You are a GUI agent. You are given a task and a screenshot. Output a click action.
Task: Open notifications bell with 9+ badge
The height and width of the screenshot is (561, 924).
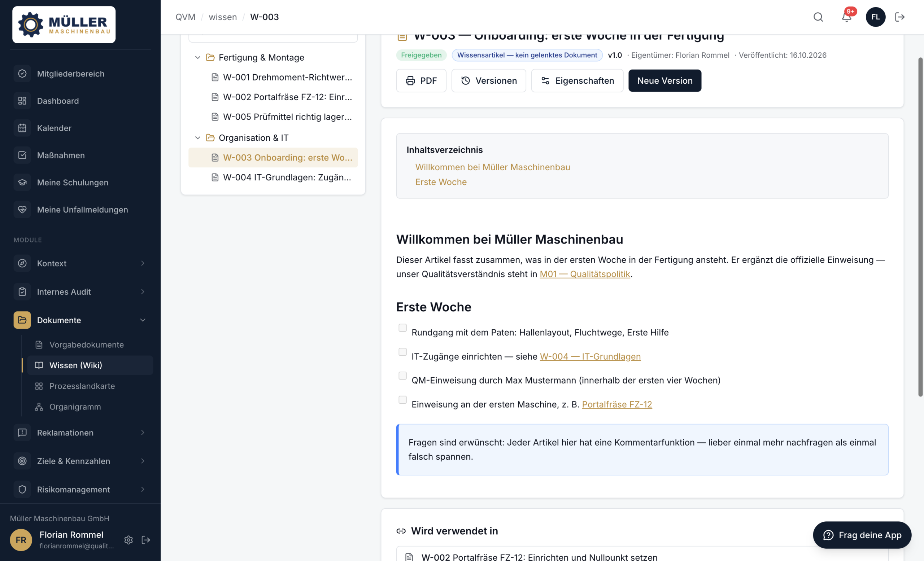[847, 17]
